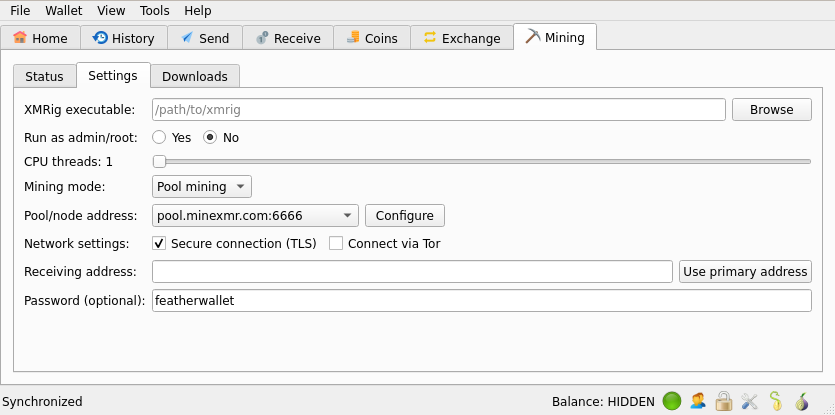Open settings wrench-and-screwdriver icon

(x=749, y=401)
